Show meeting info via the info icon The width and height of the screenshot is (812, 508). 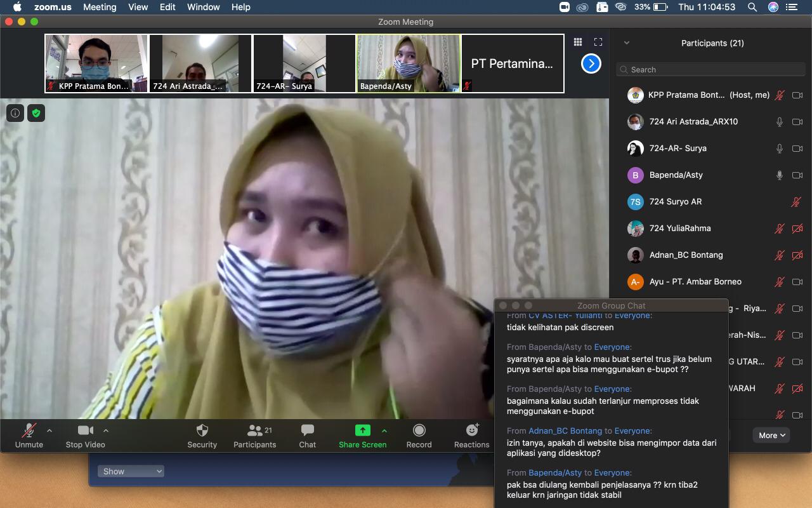click(x=15, y=113)
